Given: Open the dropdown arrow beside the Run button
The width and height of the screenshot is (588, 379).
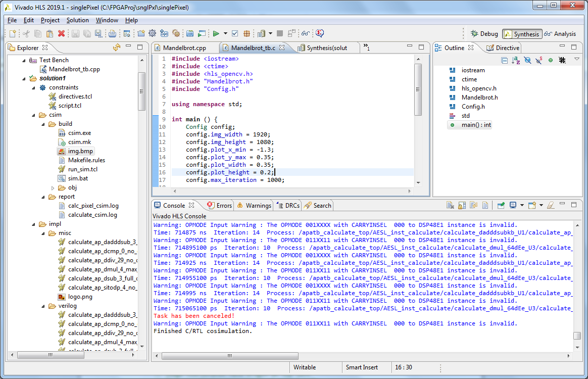Looking at the screenshot, I should [x=225, y=34].
